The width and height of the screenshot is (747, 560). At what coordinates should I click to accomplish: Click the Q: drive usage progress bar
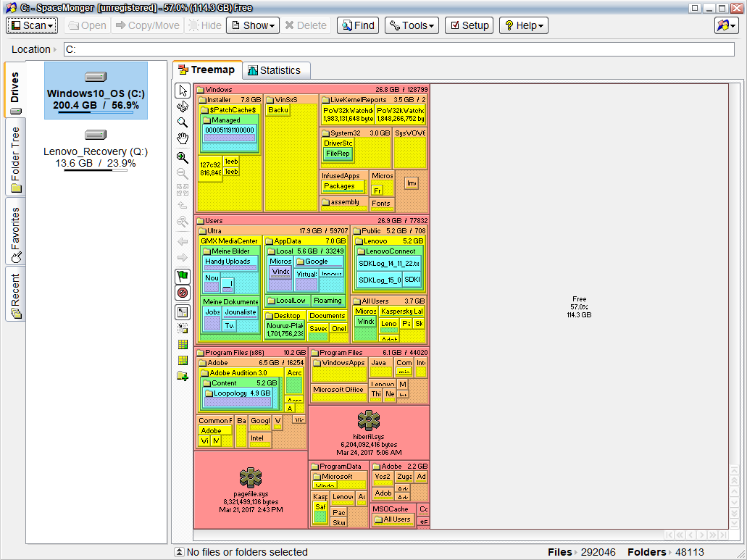(96, 170)
